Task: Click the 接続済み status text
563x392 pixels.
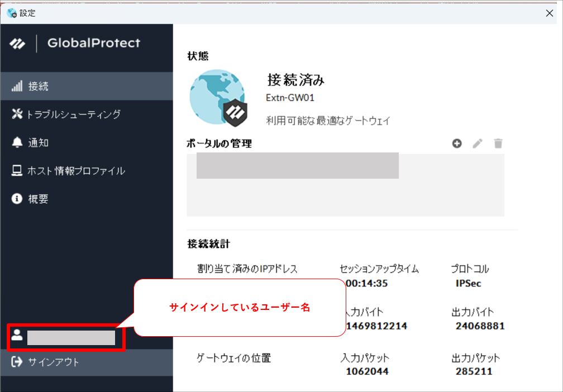Action: click(296, 80)
